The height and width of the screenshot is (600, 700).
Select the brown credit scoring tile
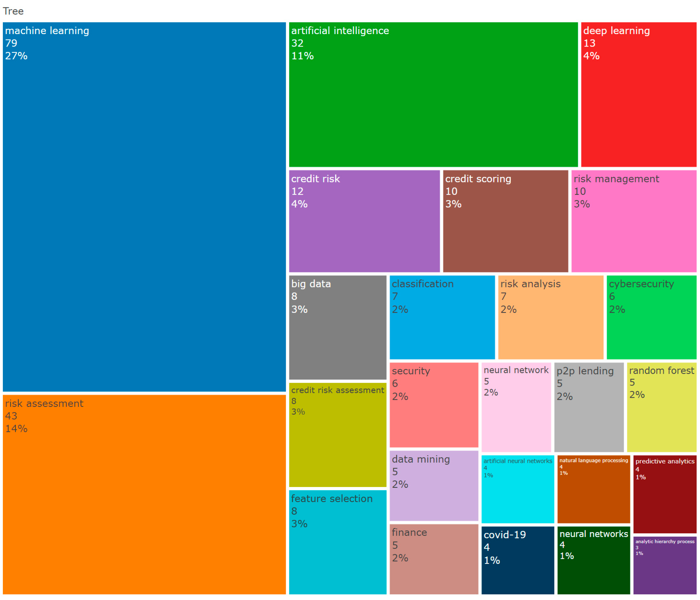point(505,221)
